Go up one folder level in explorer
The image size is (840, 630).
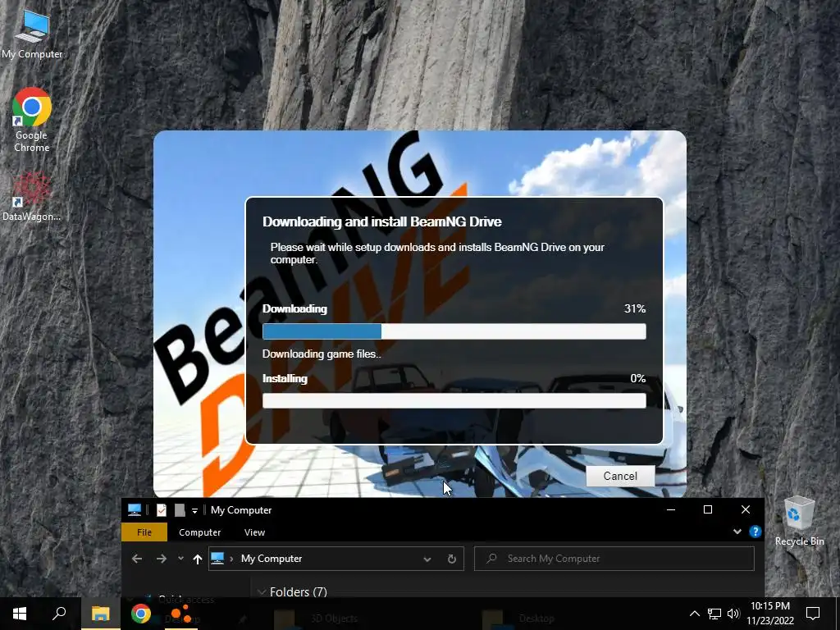tap(197, 559)
